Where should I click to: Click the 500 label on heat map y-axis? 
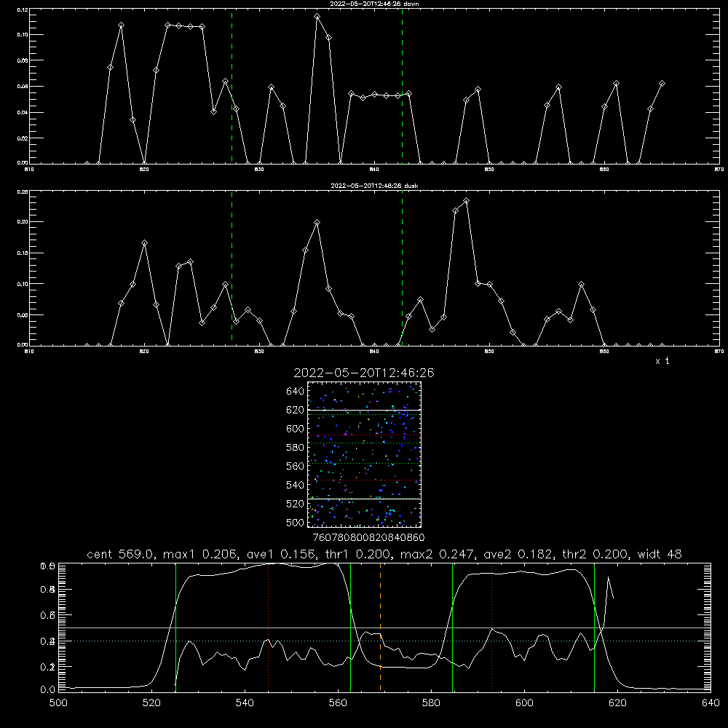(x=296, y=522)
